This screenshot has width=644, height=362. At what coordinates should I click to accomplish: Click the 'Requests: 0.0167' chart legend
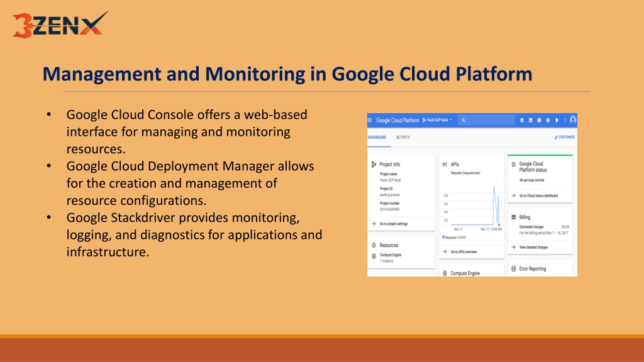coord(455,238)
